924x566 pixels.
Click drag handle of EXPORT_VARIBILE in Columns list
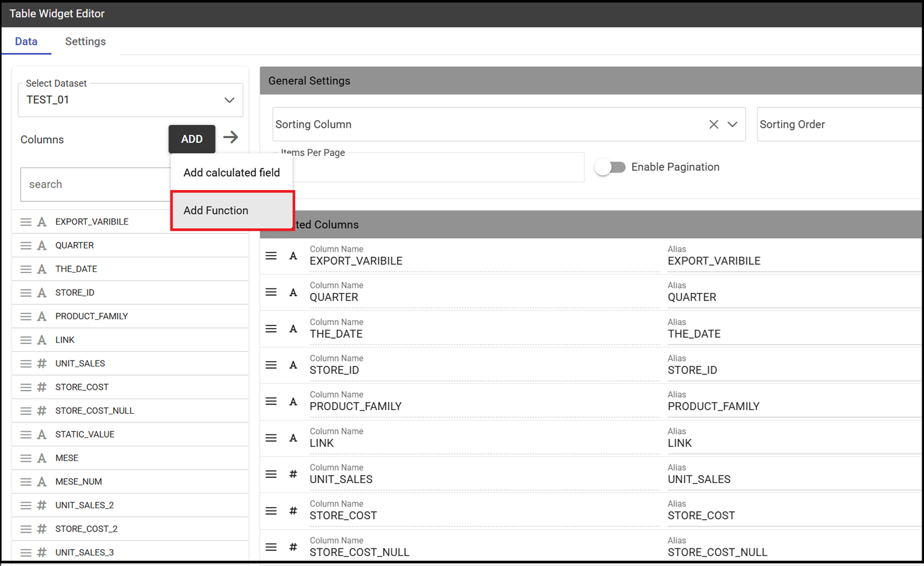point(26,222)
